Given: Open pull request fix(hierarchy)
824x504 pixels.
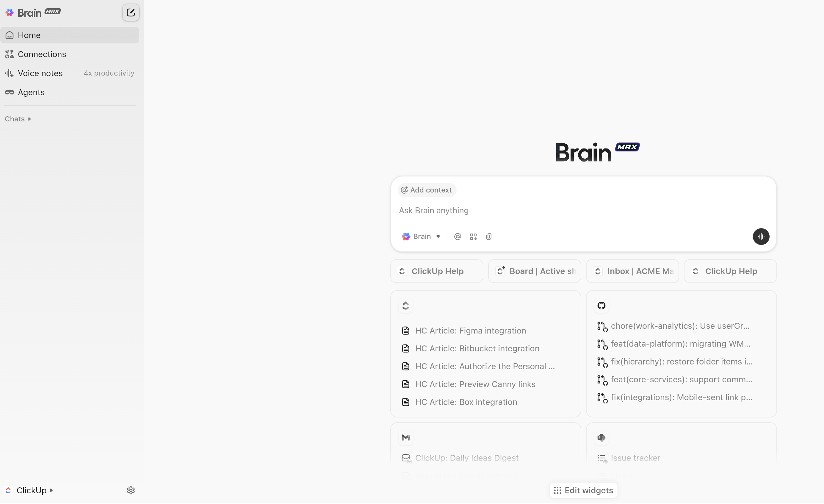Looking at the screenshot, I should pos(682,362).
